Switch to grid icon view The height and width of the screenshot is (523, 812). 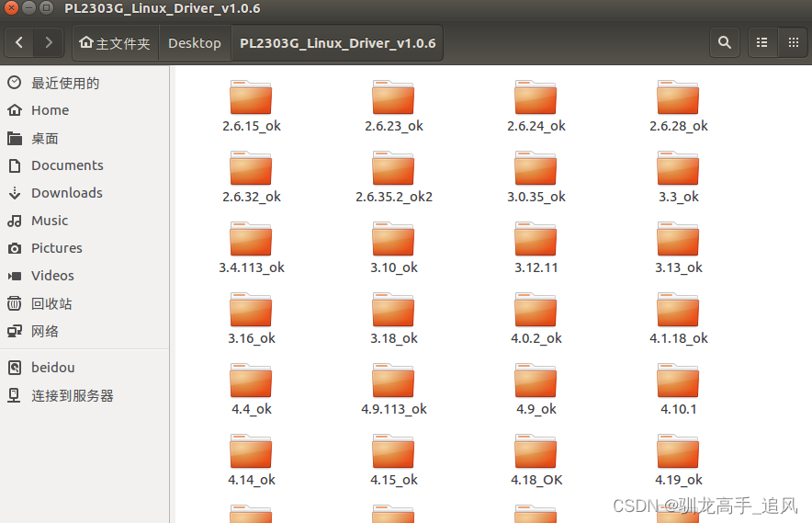click(x=793, y=42)
